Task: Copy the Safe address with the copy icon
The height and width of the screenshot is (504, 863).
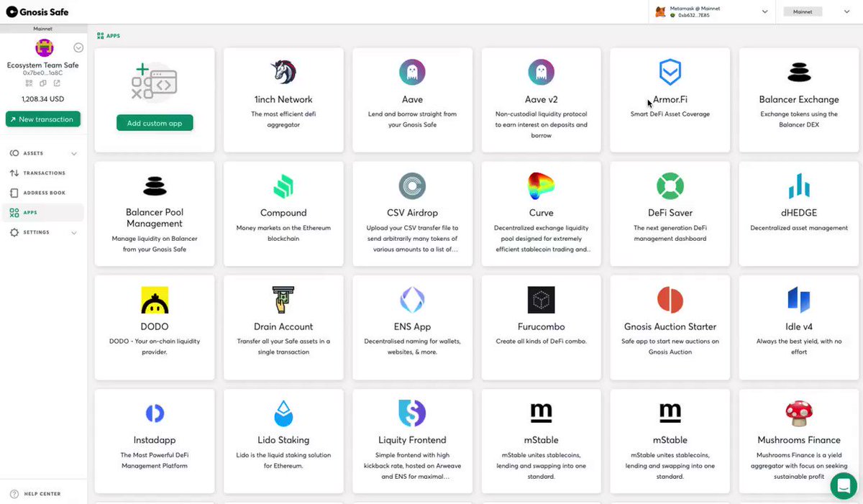Action: (x=44, y=83)
